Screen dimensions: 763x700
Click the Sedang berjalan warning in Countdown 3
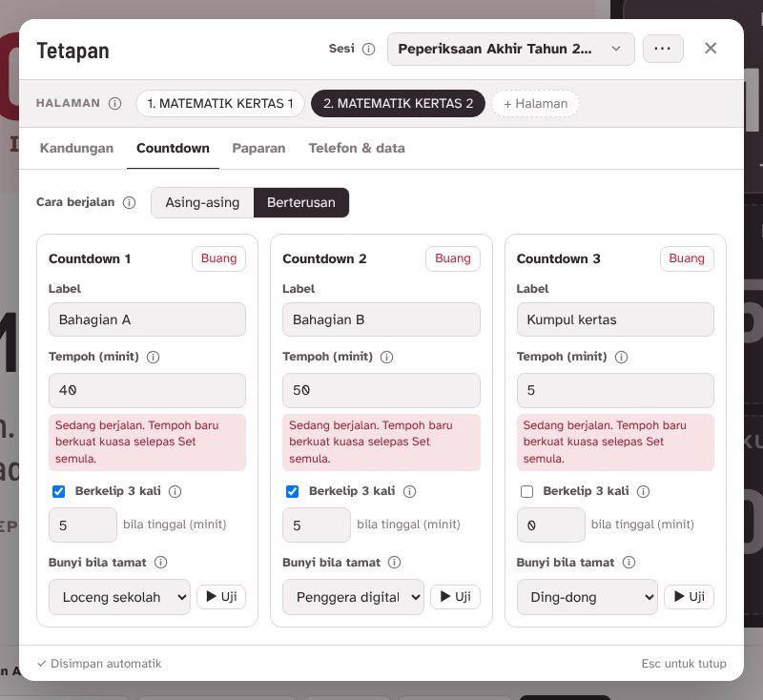615,443
